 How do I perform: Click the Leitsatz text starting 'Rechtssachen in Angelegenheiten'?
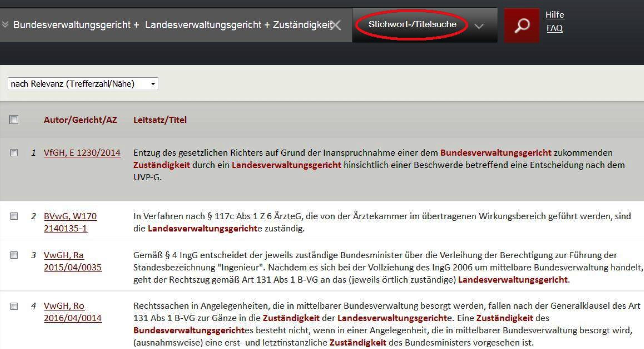387,324
